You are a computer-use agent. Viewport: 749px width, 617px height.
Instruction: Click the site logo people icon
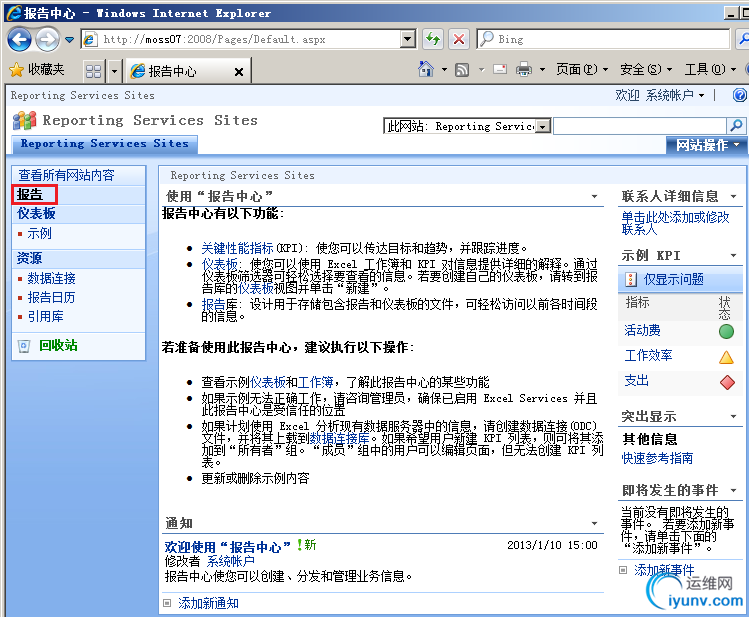click(24, 120)
